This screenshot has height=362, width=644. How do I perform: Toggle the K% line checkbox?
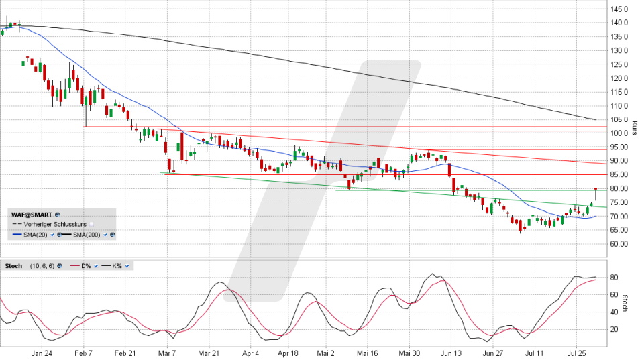pyautogui.click(x=127, y=266)
